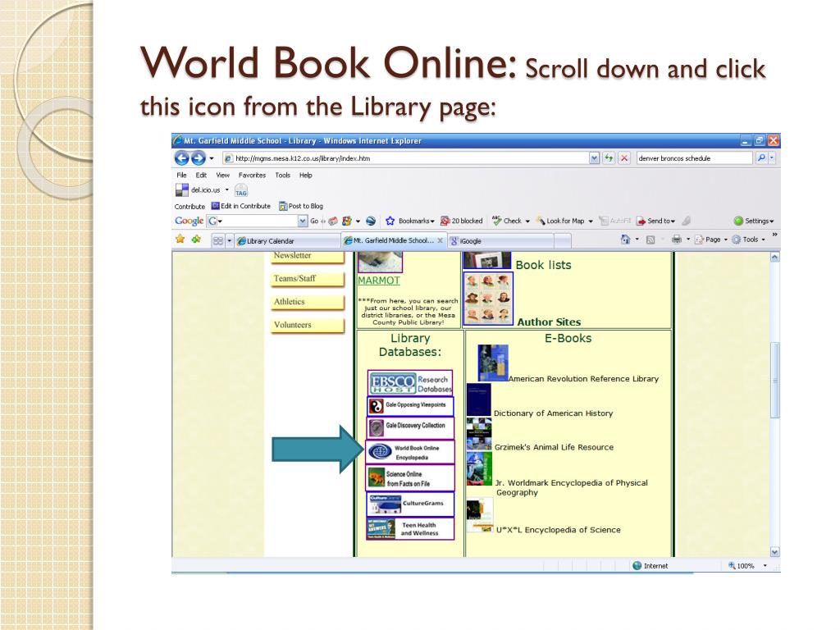The image size is (840, 630).
Task: Click the Send to toolbar button
Action: click(655, 221)
